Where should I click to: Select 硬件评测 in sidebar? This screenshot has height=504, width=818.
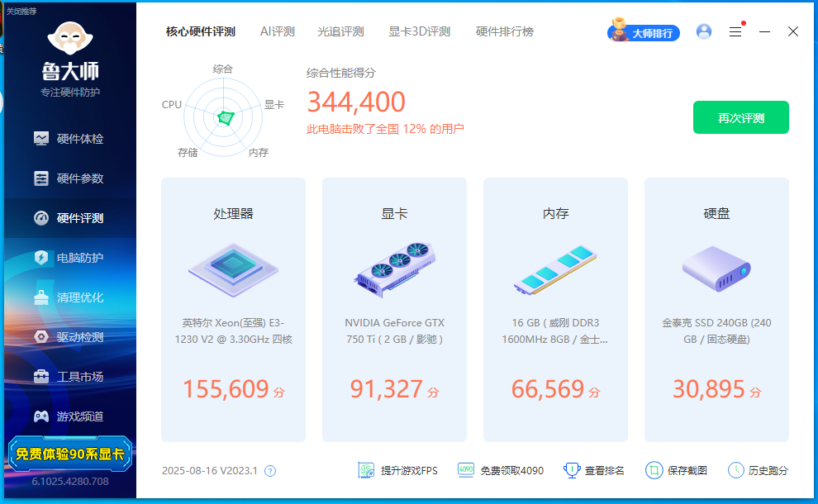coord(69,218)
